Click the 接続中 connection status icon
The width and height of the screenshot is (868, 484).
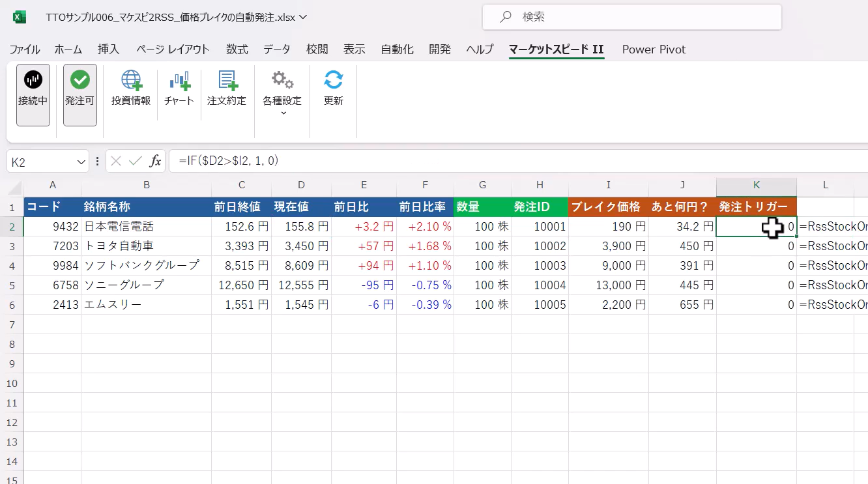33,94
